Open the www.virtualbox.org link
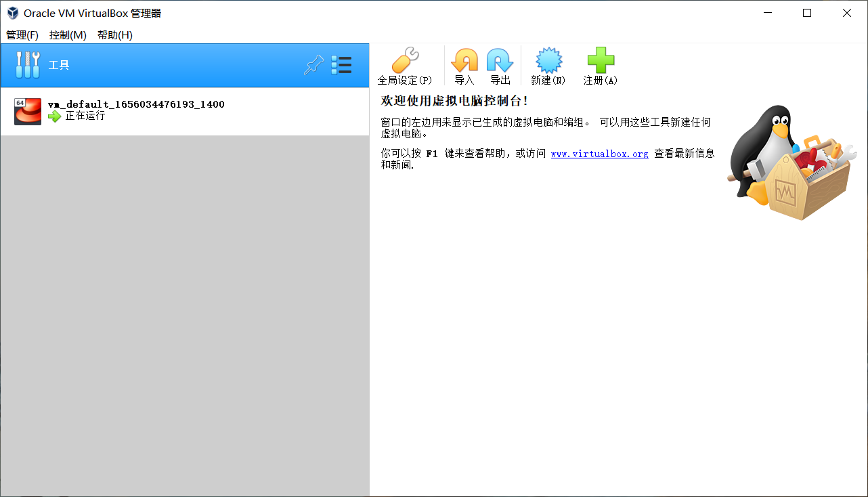 click(x=599, y=154)
